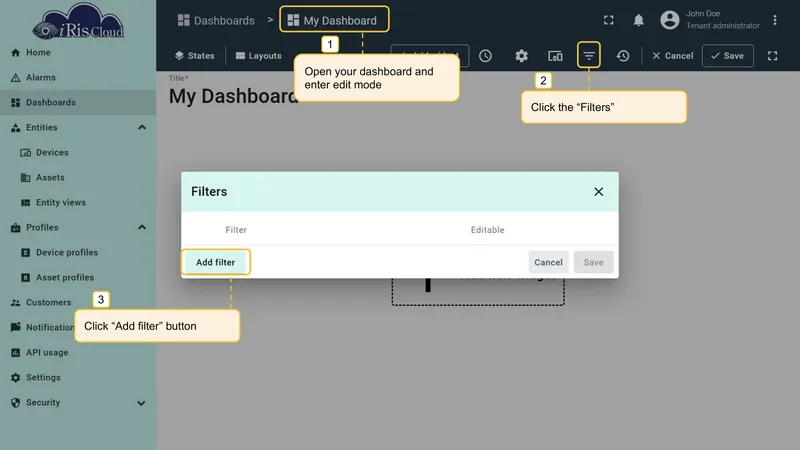The image size is (800, 450).
Task: Open Device profiles in sidebar
Action: pos(78,253)
